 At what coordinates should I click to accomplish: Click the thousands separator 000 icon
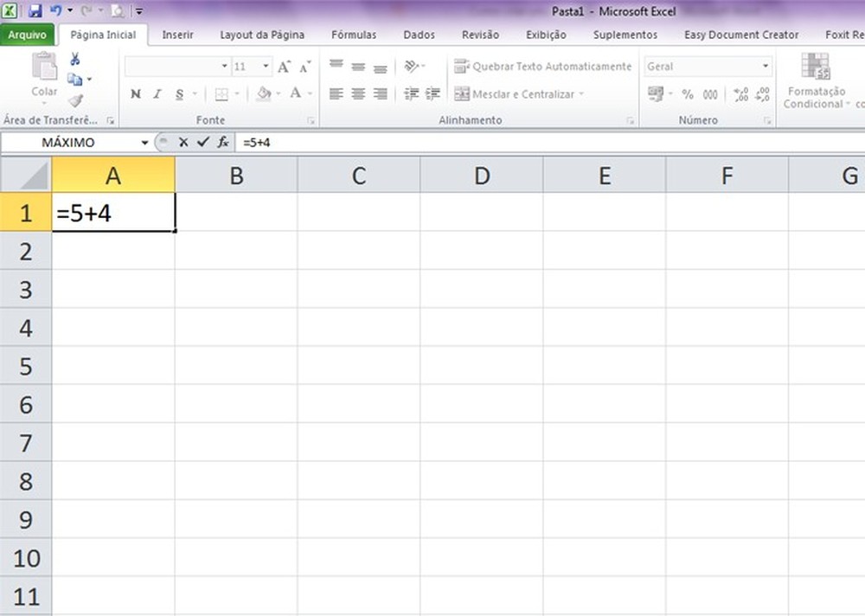pyautogui.click(x=709, y=94)
